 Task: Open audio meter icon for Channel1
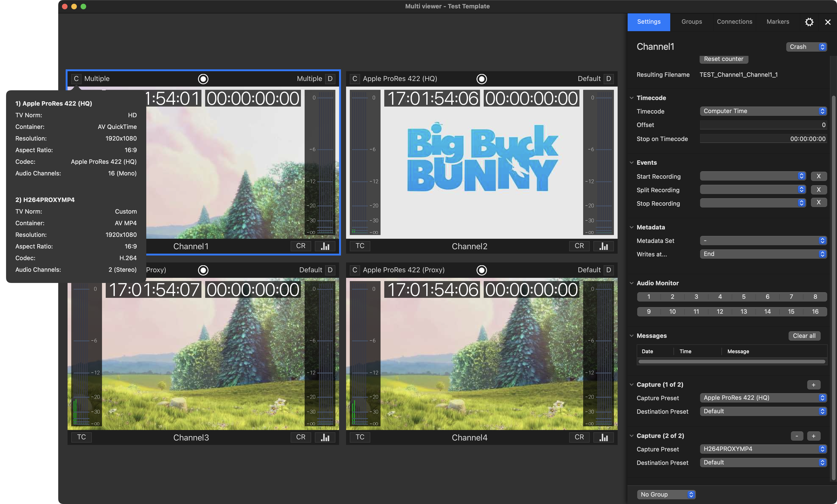click(x=325, y=246)
